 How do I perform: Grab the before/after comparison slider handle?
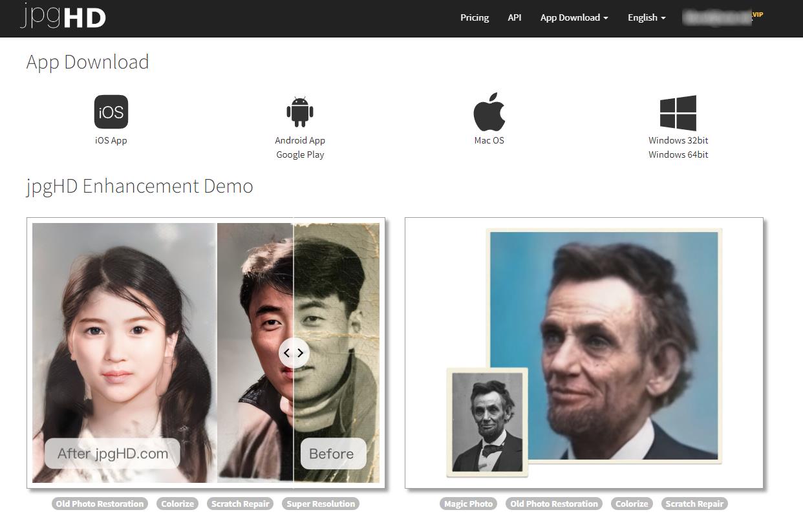294,353
